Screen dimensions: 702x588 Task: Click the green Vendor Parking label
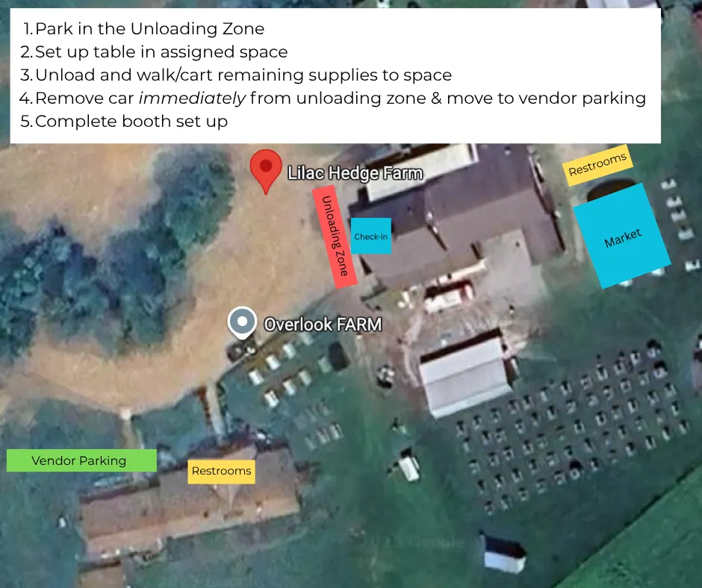pos(81,460)
